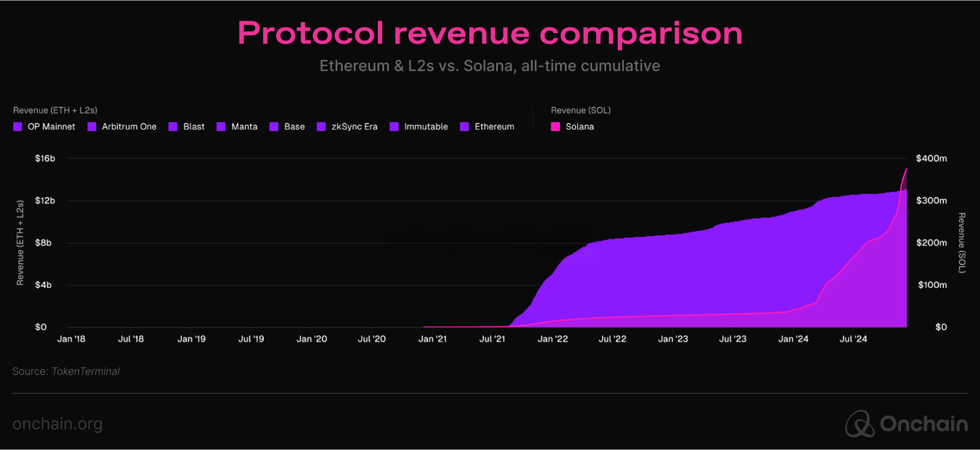Screen dimensions: 980x450
Task: Click the '$12b' left axis label
Action: 45,201
